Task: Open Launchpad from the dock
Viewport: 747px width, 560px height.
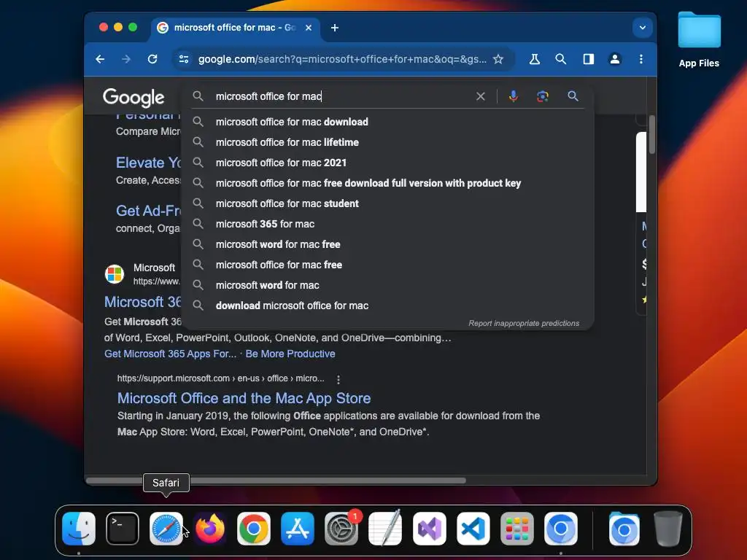Action: point(517,529)
